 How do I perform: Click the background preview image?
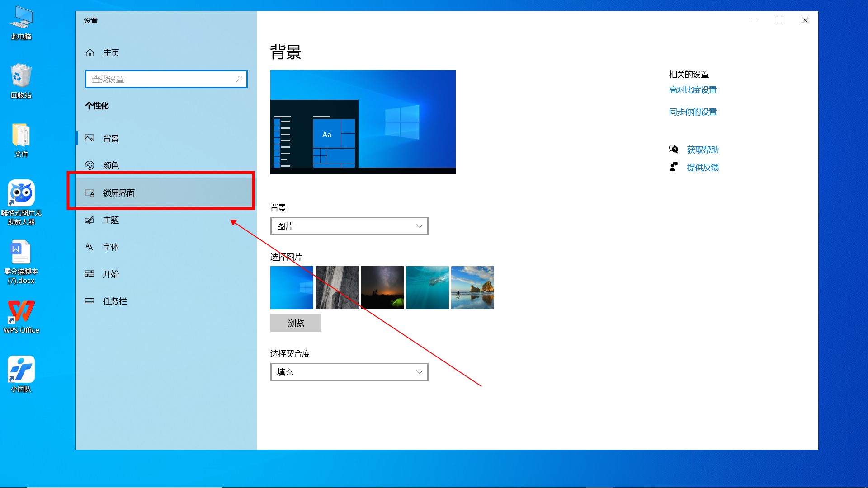363,122
